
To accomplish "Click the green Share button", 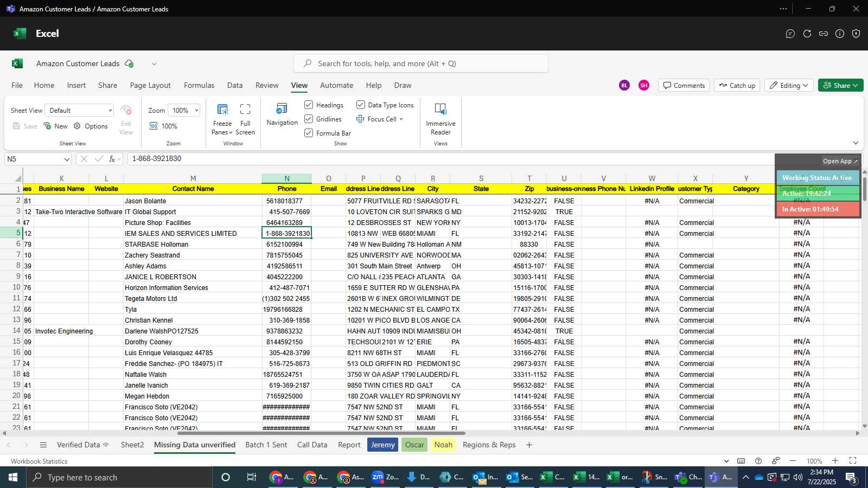I will pyautogui.click(x=840, y=85).
